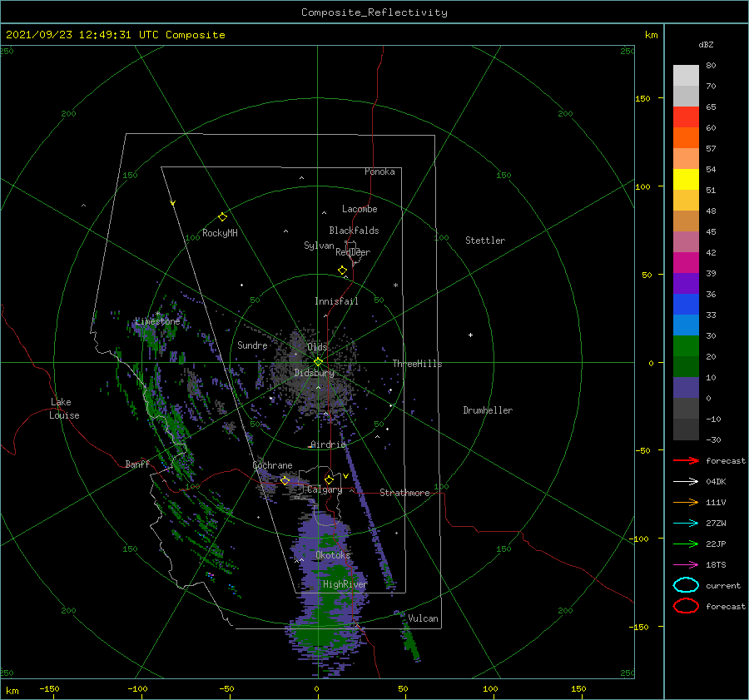Click the Limestone label
749x700 pixels.
[x=157, y=321]
